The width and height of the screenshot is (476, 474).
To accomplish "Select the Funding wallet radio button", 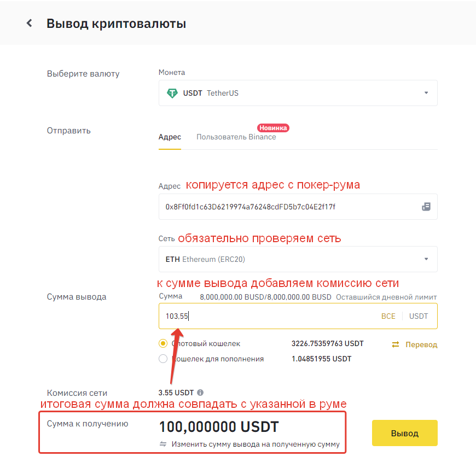I will click(162, 359).
